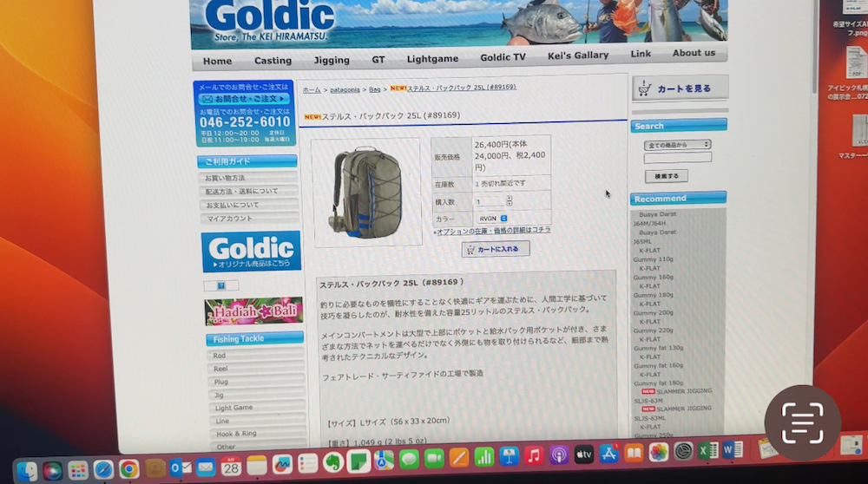Image resolution: width=868 pixels, height=484 pixels.
Task: Open the RVGN color dropdown
Action: pos(503,218)
